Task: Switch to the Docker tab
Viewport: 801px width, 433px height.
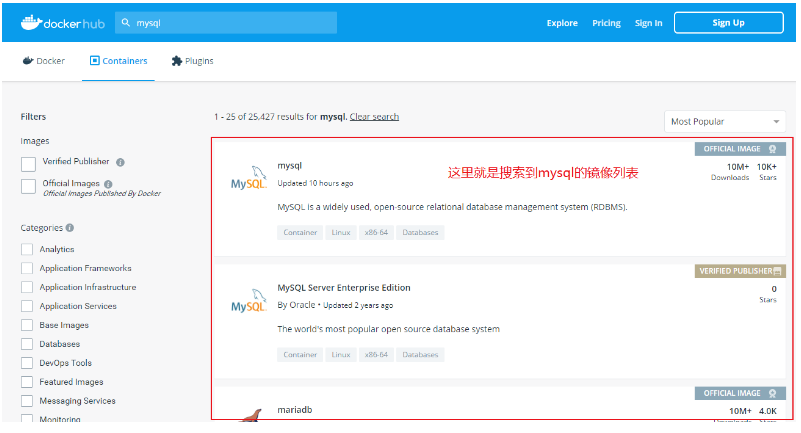Action: pyautogui.click(x=43, y=61)
